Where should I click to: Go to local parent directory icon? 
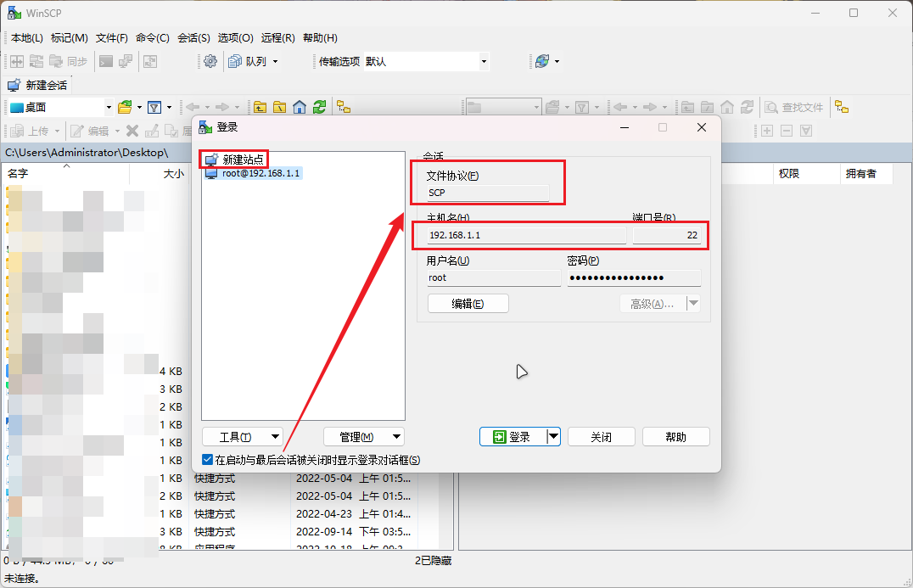[260, 107]
